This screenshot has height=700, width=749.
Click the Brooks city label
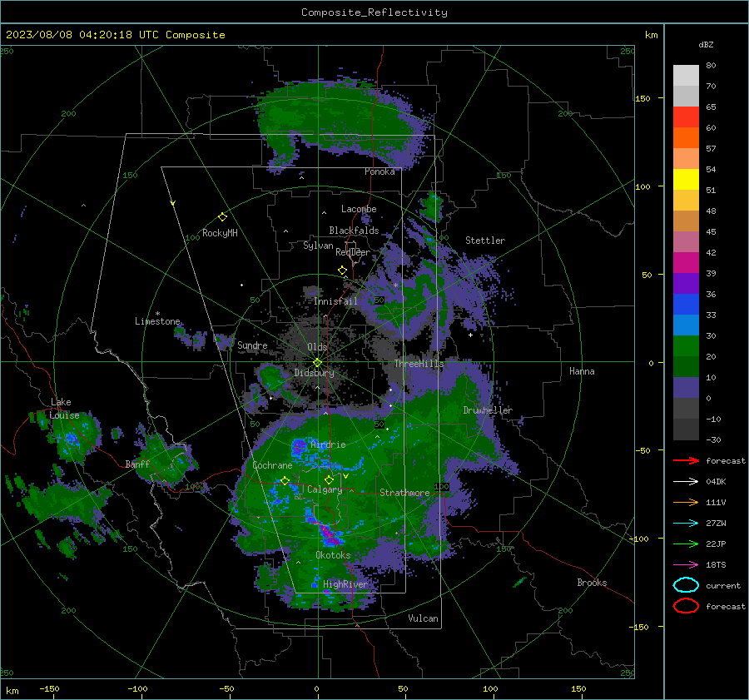click(592, 583)
